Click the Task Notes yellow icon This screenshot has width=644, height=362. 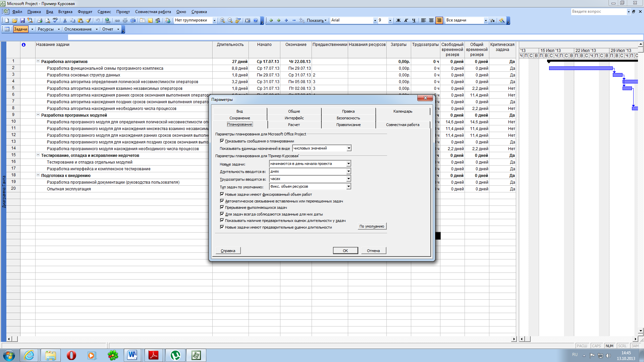(150, 20)
